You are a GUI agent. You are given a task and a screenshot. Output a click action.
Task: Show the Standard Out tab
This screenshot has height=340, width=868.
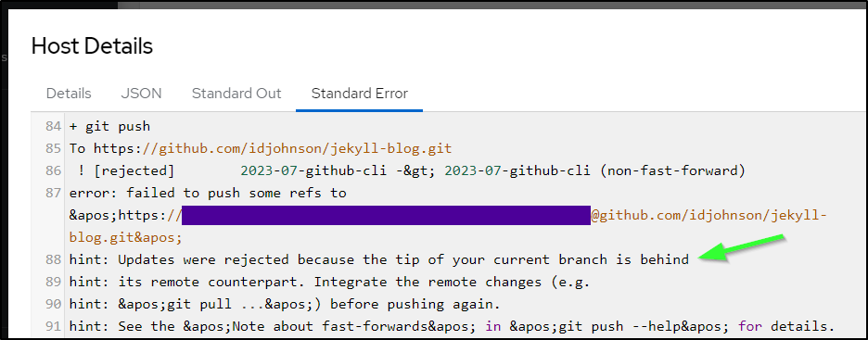tap(236, 94)
